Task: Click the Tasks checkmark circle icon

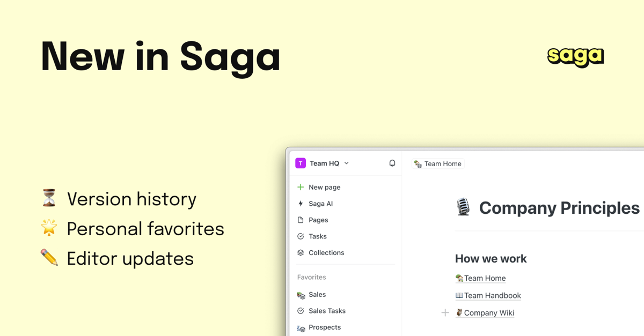Action: tap(301, 236)
